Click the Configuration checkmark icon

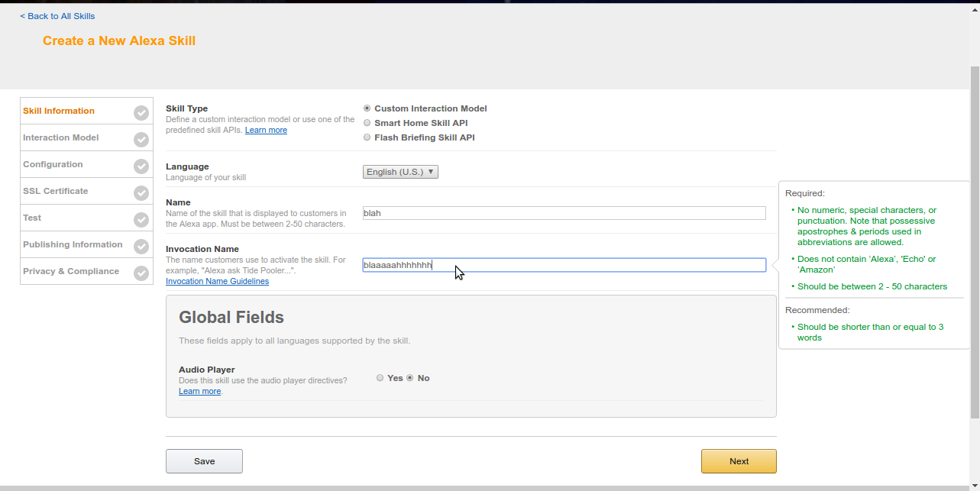click(141, 166)
